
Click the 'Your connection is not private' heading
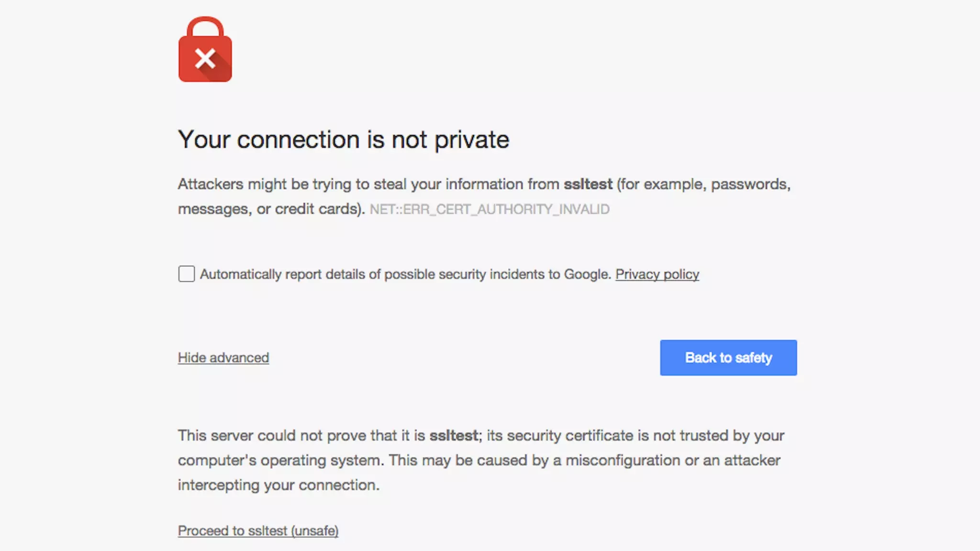coord(344,140)
